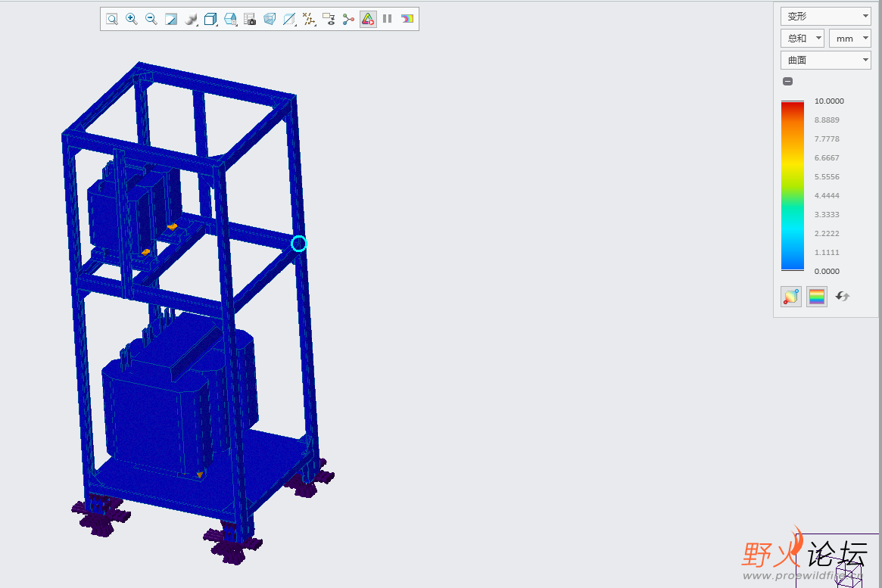This screenshot has width=882, height=588.
Task: Click the spin center nodes icon
Action: click(x=349, y=19)
